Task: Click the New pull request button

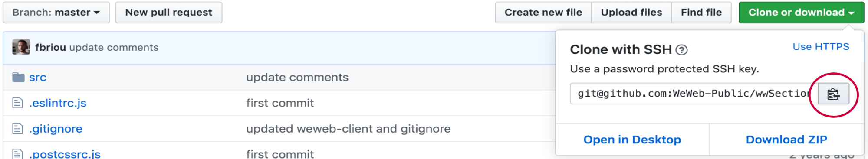Action: 169,13
